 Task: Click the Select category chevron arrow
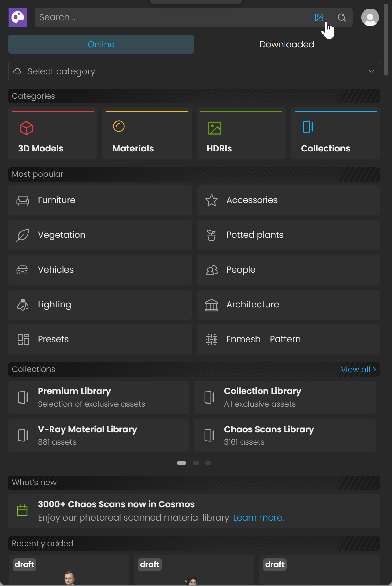click(x=371, y=71)
